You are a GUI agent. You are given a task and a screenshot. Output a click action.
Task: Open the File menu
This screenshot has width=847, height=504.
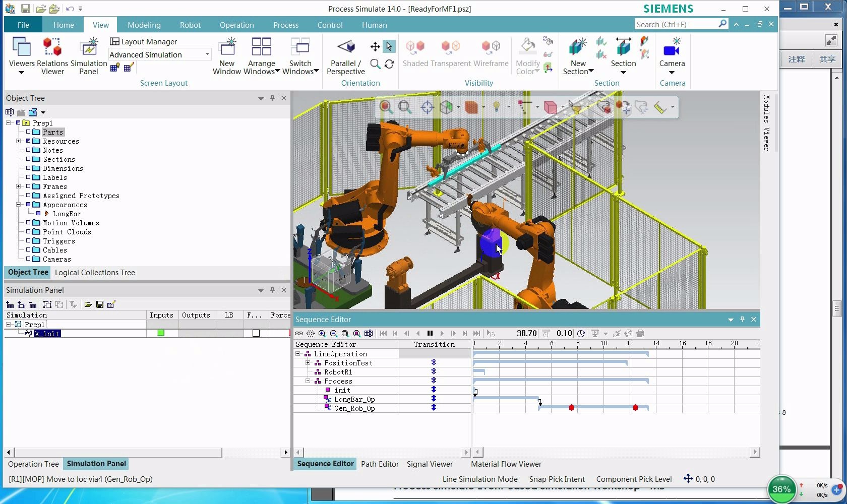coord(23,25)
